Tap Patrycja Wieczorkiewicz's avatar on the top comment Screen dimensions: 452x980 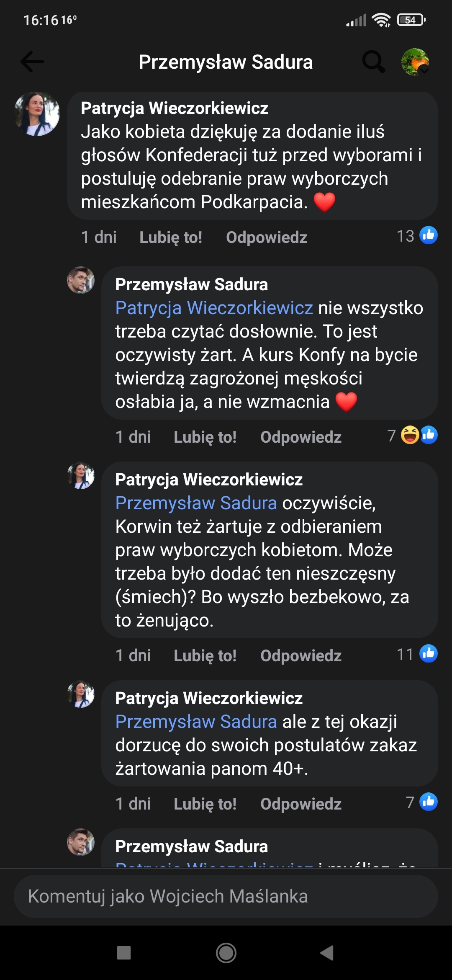click(x=37, y=114)
